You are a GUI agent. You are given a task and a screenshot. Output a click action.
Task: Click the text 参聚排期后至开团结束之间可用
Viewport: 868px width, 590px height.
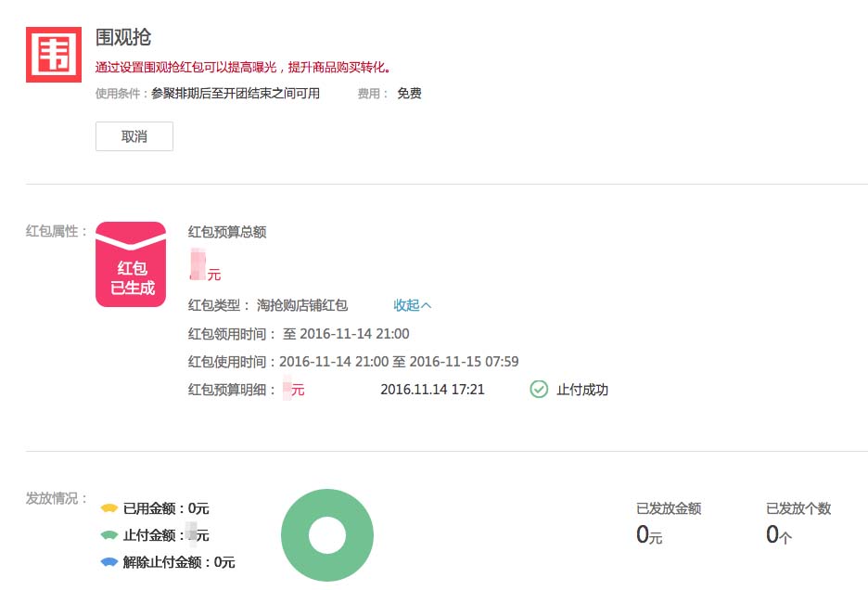236,93
